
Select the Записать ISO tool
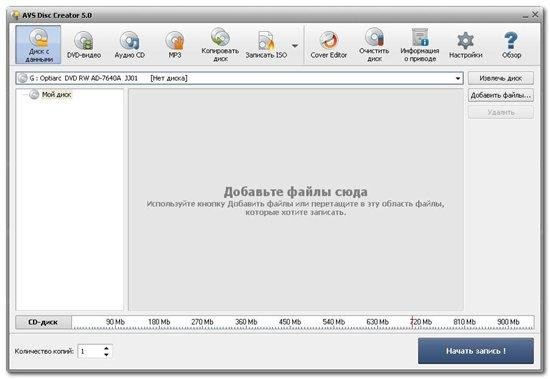pos(266,45)
